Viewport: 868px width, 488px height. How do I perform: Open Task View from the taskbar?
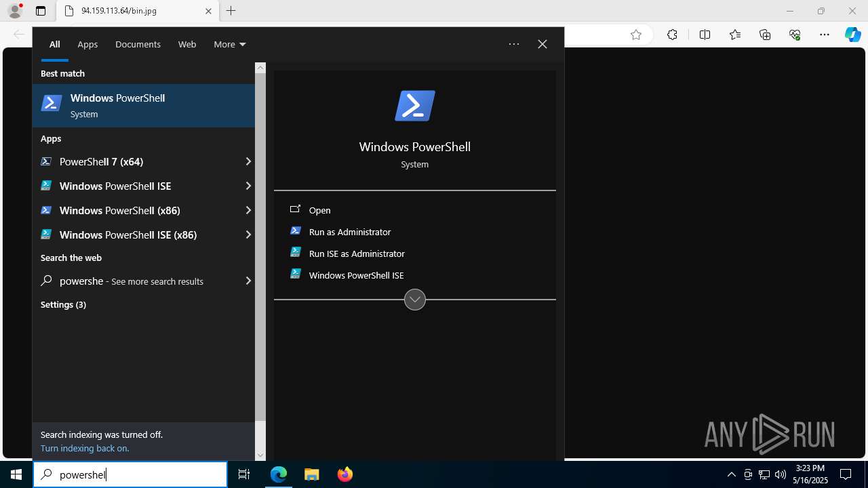(244, 474)
